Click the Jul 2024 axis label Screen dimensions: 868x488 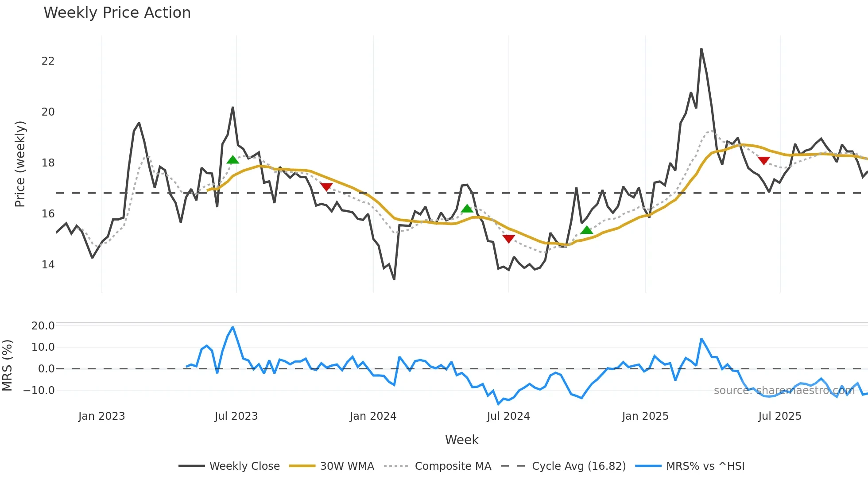pyautogui.click(x=508, y=416)
